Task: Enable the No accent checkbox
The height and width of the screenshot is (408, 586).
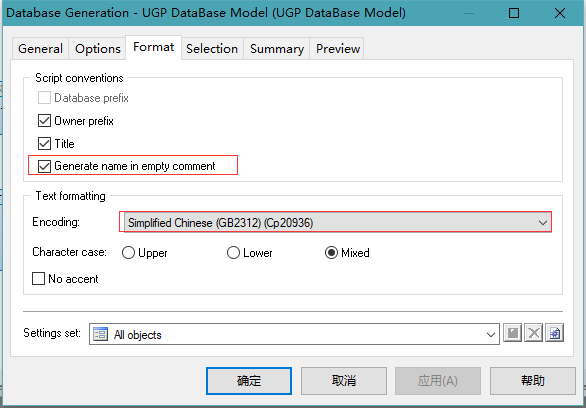Action: (x=38, y=278)
